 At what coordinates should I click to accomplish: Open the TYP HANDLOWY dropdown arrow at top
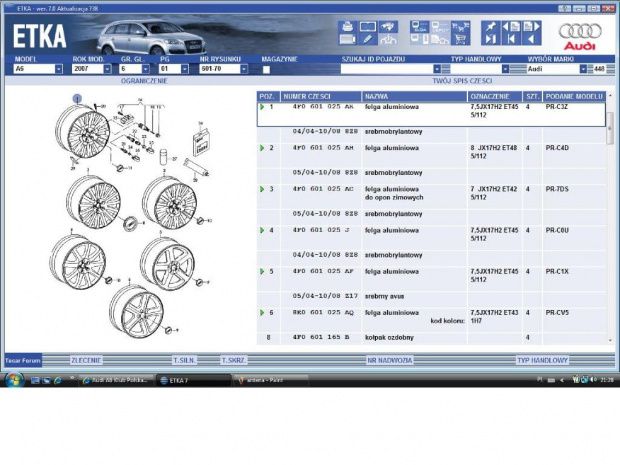point(505,69)
